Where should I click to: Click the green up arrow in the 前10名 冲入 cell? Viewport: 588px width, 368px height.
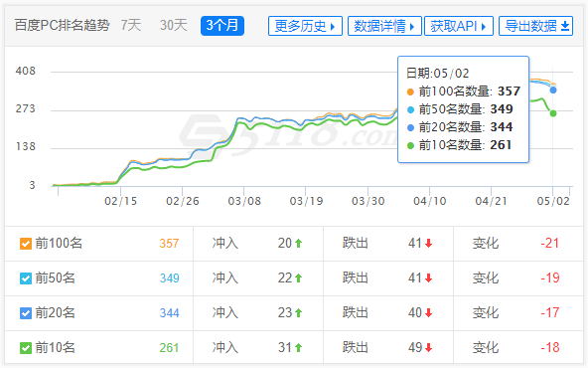click(x=299, y=348)
